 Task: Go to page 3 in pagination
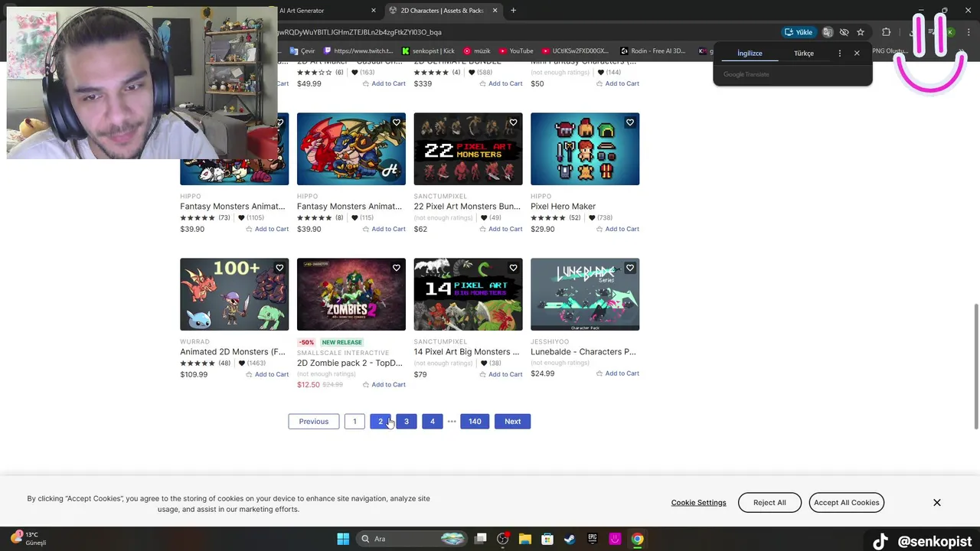coord(407,422)
